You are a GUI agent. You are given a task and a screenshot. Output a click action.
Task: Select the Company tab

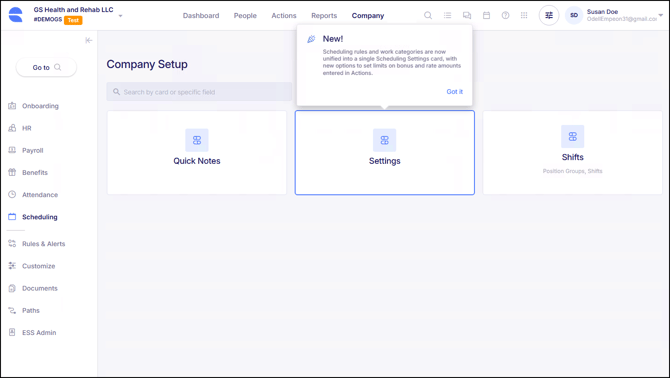coord(368,15)
